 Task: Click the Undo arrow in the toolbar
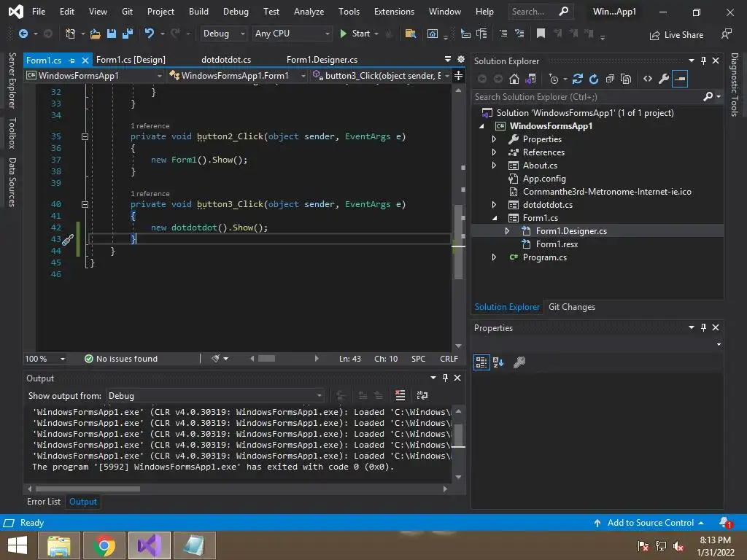coord(150,34)
